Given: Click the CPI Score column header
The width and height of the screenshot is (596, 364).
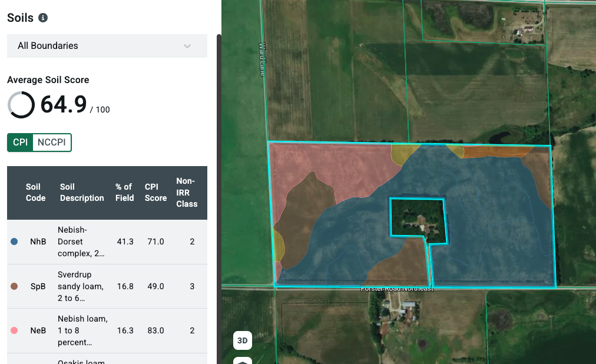Looking at the screenshot, I should pos(155,193).
